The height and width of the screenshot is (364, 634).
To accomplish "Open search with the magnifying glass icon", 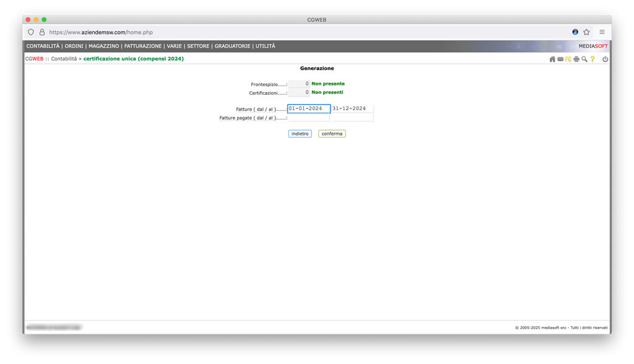I will point(584,59).
